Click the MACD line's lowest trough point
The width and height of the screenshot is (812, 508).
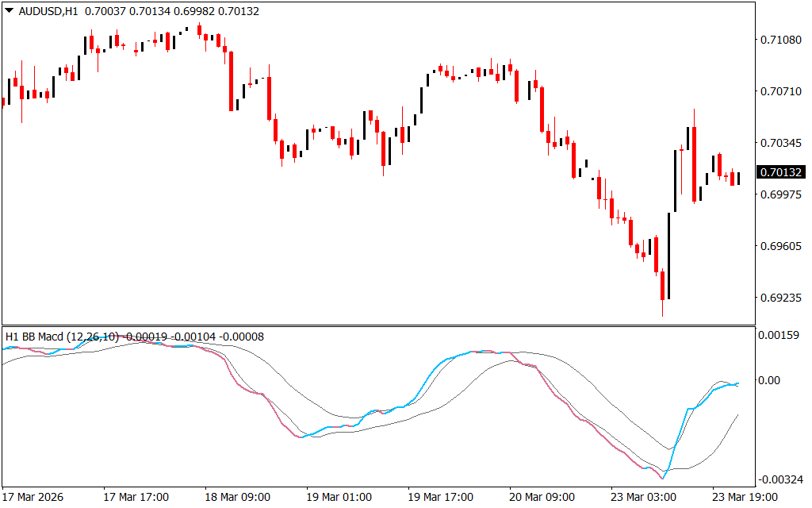[663, 478]
